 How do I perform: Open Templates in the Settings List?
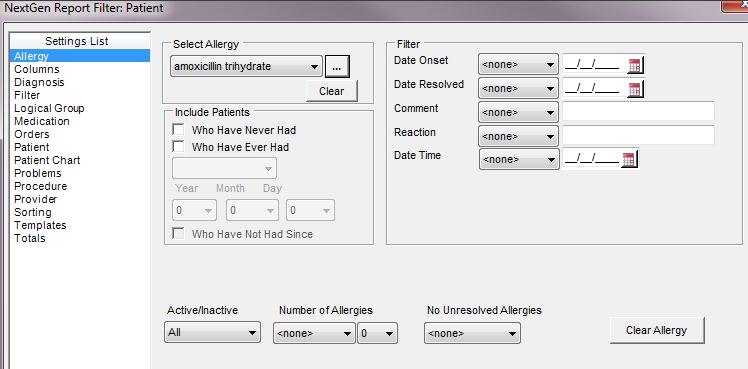(40, 225)
